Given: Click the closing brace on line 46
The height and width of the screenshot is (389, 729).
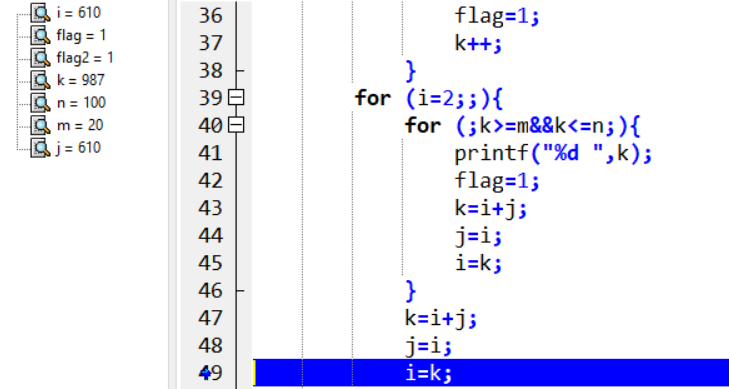Looking at the screenshot, I should click(411, 291).
